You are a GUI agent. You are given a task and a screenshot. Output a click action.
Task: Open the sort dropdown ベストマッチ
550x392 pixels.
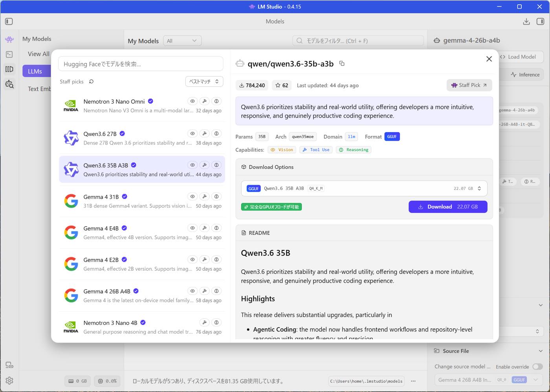(x=204, y=81)
